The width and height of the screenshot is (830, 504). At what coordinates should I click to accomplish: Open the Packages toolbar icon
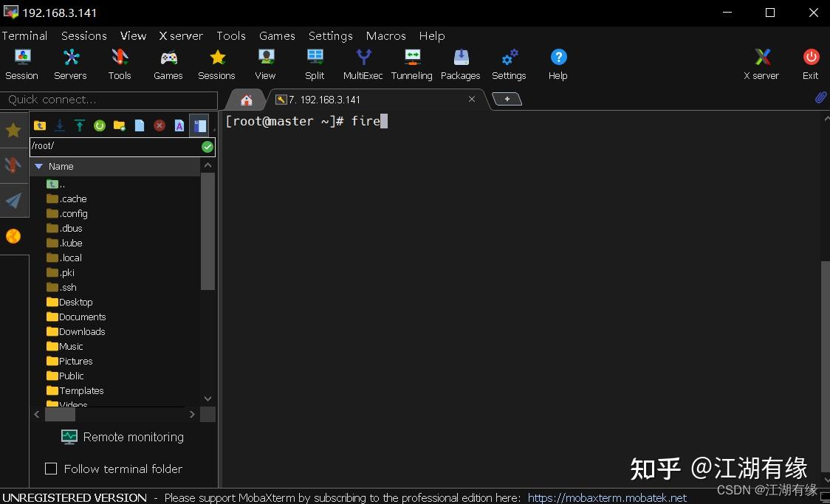pyautogui.click(x=461, y=64)
